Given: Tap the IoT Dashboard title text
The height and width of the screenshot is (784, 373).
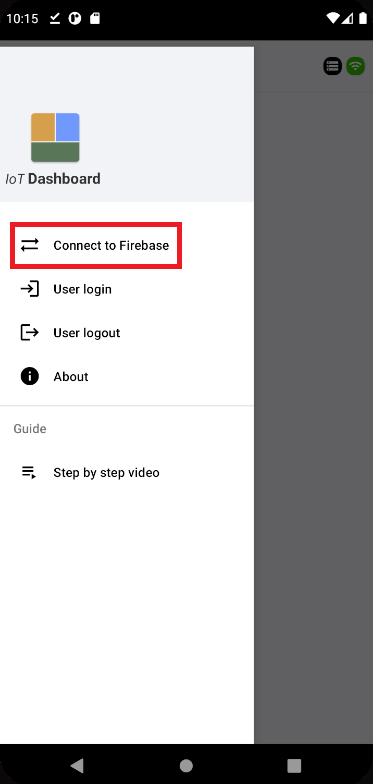Looking at the screenshot, I should point(53,179).
